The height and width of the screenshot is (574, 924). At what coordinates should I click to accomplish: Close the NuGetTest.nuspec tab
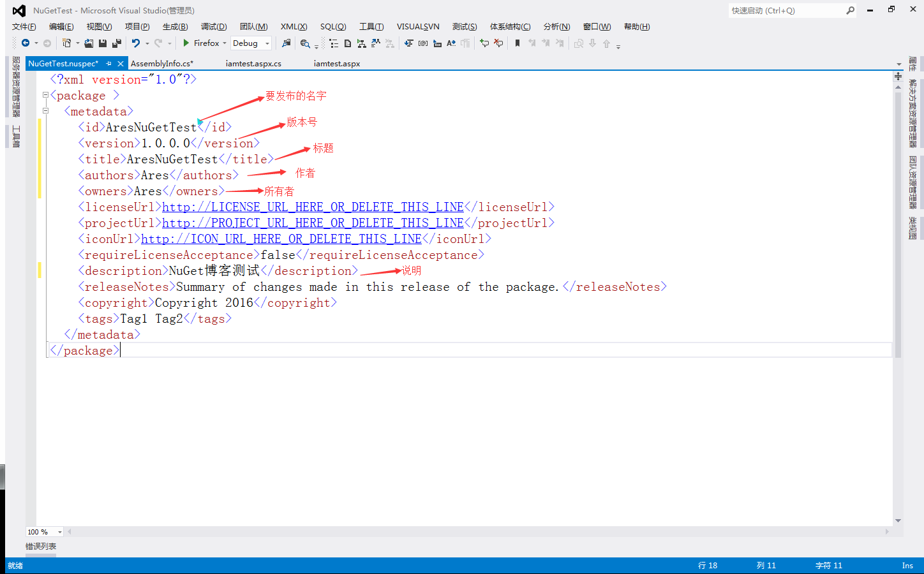120,64
